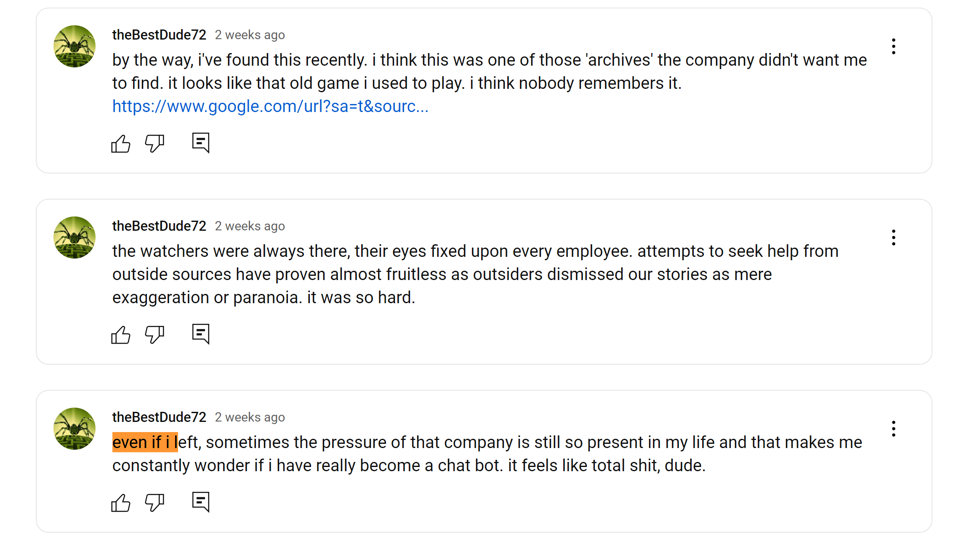Open more options for the chat bot comment
This screenshot has height=547, width=980.
click(893, 429)
